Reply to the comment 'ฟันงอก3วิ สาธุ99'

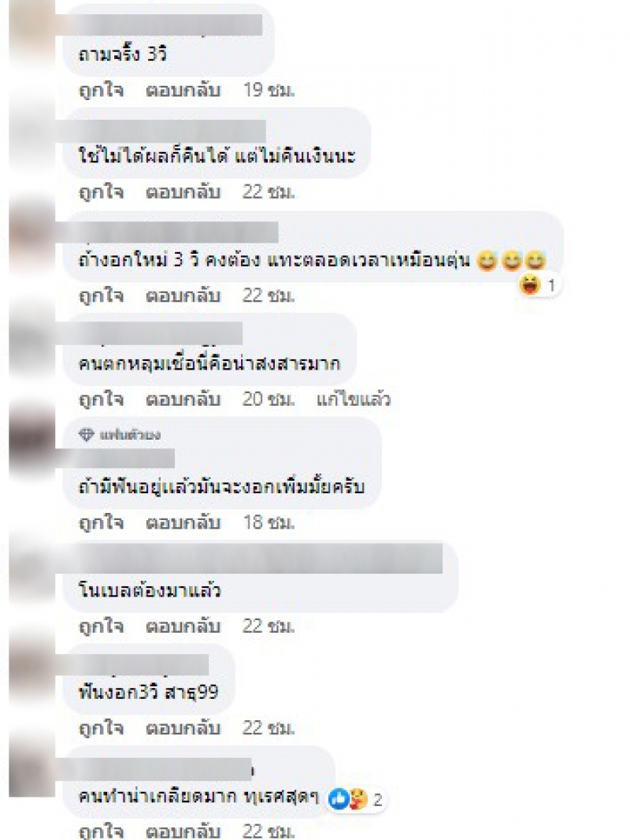pos(183,728)
